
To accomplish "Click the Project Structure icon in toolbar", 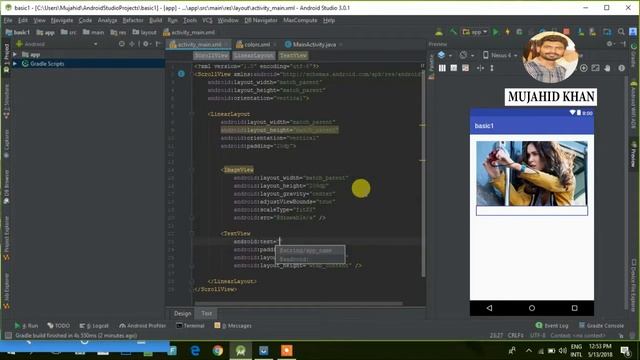I will [x=607, y=32].
